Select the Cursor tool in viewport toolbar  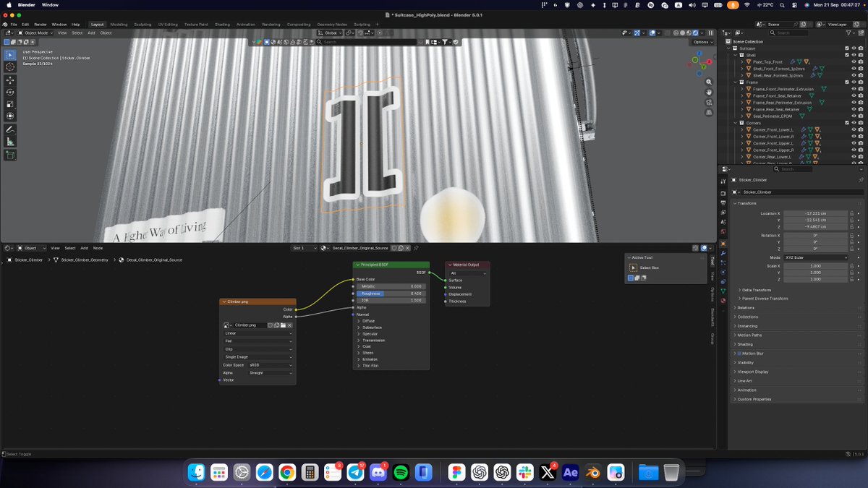[10, 67]
